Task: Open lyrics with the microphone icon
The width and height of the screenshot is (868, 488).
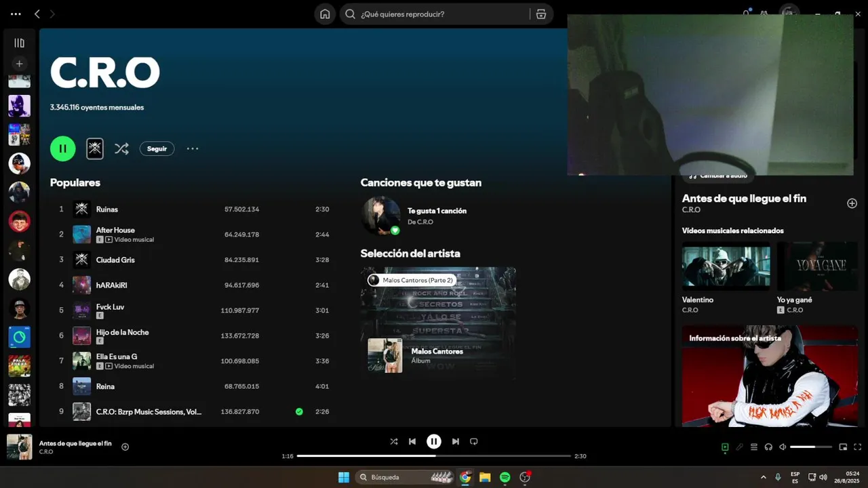Action: [x=739, y=447]
